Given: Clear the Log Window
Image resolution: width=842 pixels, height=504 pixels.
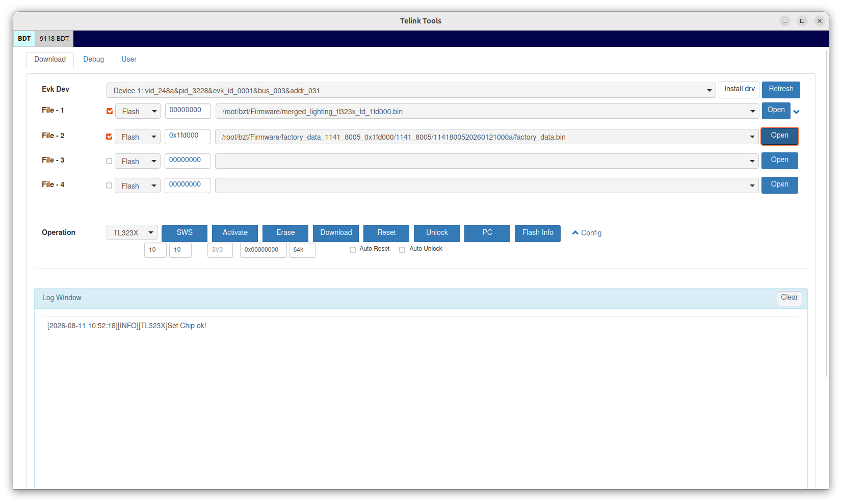Looking at the screenshot, I should point(790,298).
